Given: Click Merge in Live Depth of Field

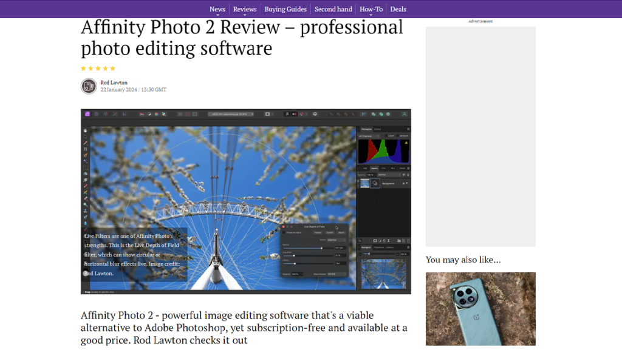Looking at the screenshot, I should [x=318, y=232].
